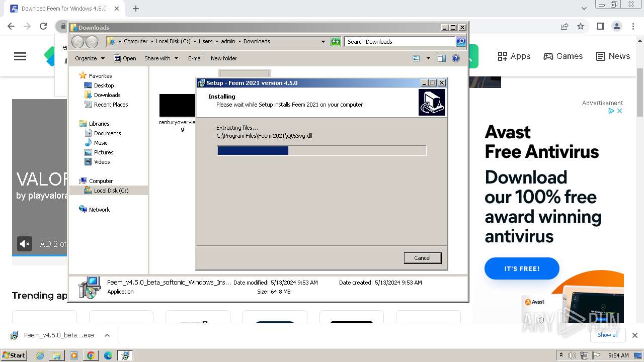Go back in Chrome
644x362 pixels.
point(11,26)
